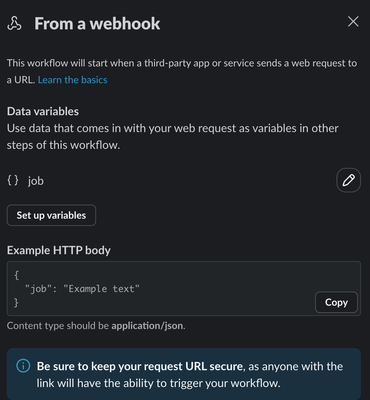Viewport: 370px width, 400px height.
Task: Click the workflow start description paragraph
Action: 182,71
